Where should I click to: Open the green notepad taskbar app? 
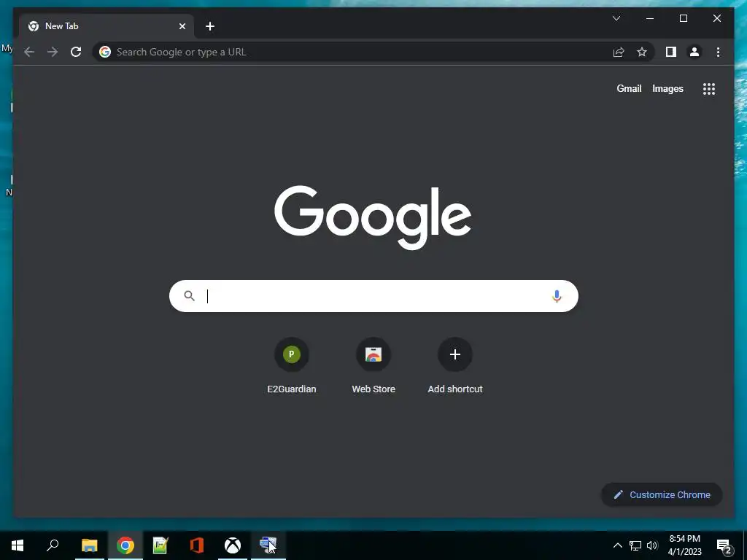160,545
